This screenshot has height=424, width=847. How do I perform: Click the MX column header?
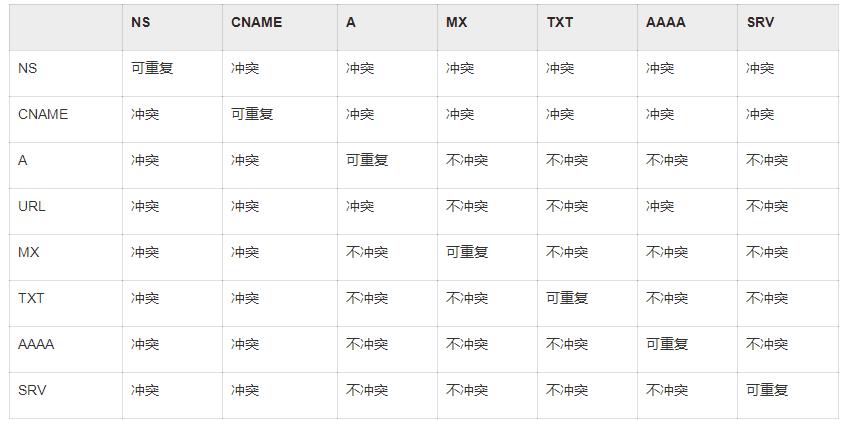coord(456,22)
